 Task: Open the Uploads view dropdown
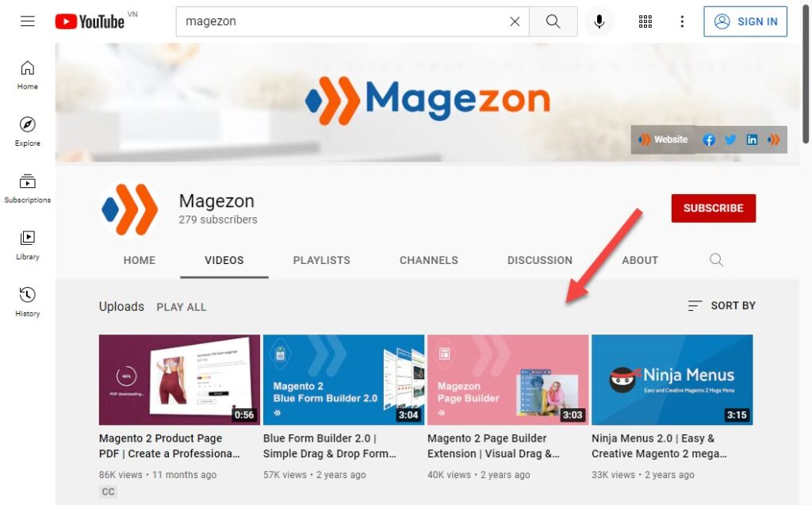point(121,307)
